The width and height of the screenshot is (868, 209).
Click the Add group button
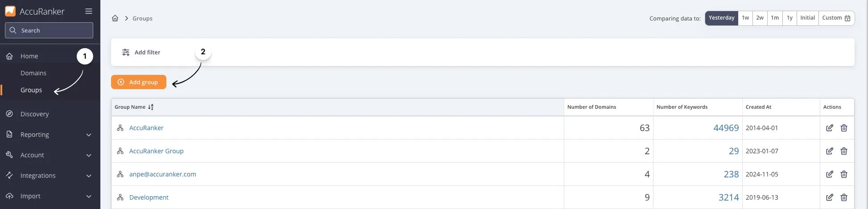coord(139,82)
